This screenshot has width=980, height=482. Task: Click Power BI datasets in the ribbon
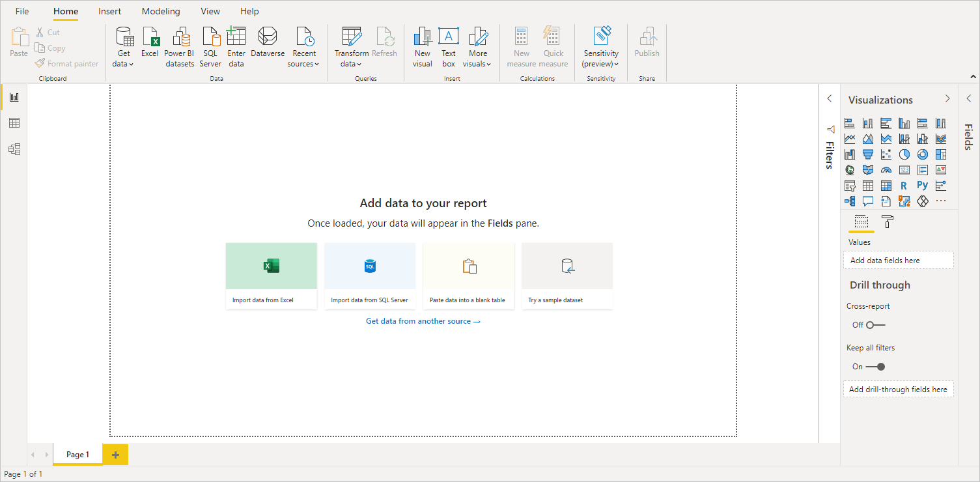coord(179,47)
